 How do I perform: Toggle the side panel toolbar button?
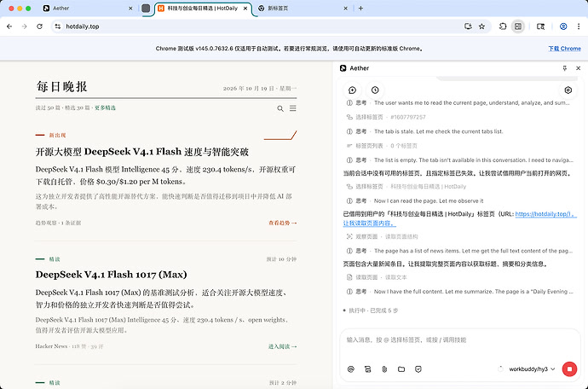point(518,26)
